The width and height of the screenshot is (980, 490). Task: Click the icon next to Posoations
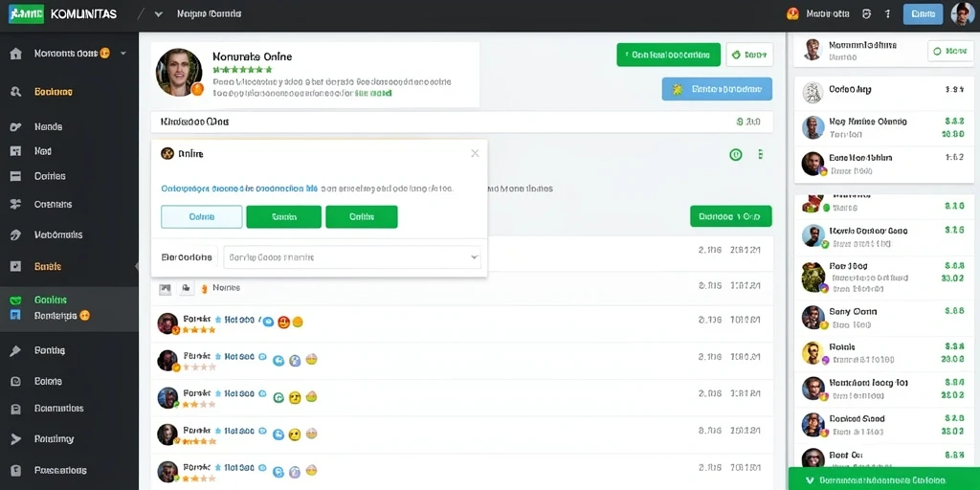(x=16, y=471)
